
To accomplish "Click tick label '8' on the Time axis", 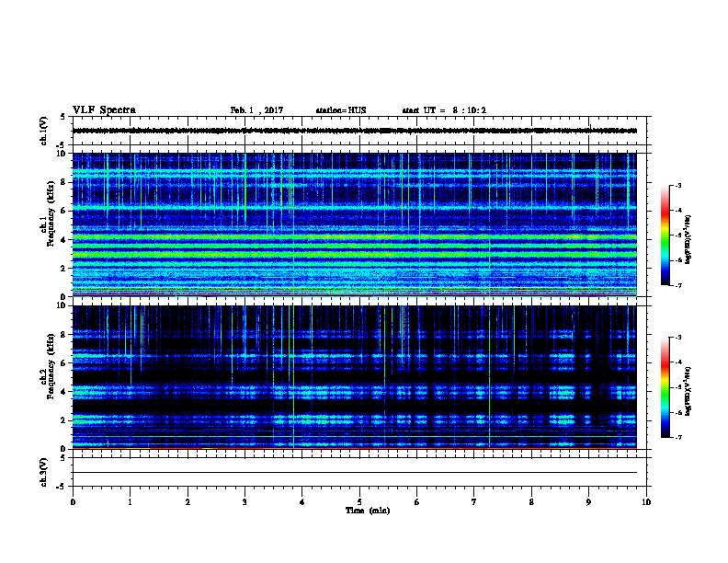I will [x=531, y=502].
